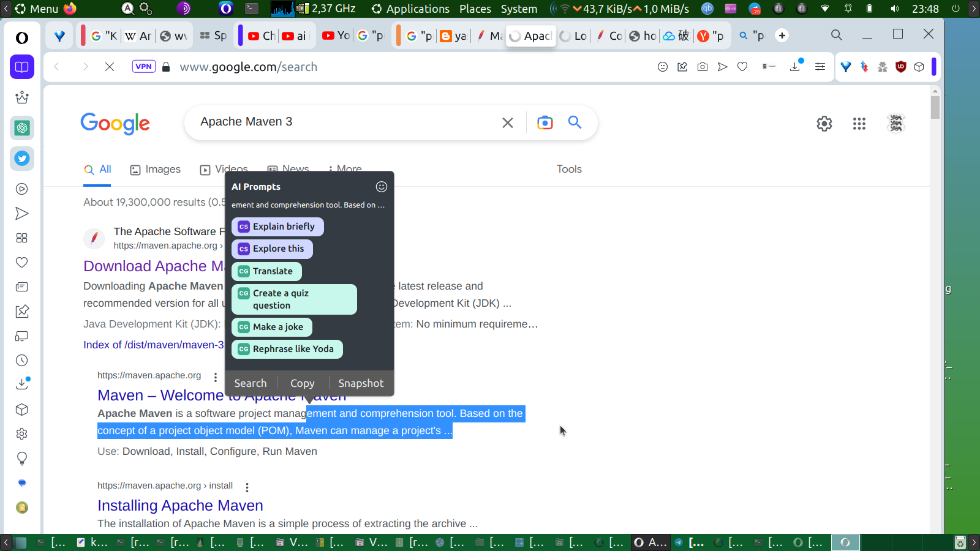Viewport: 980px width, 551px height.
Task: Switch to the Images search tab
Action: pyautogui.click(x=156, y=170)
